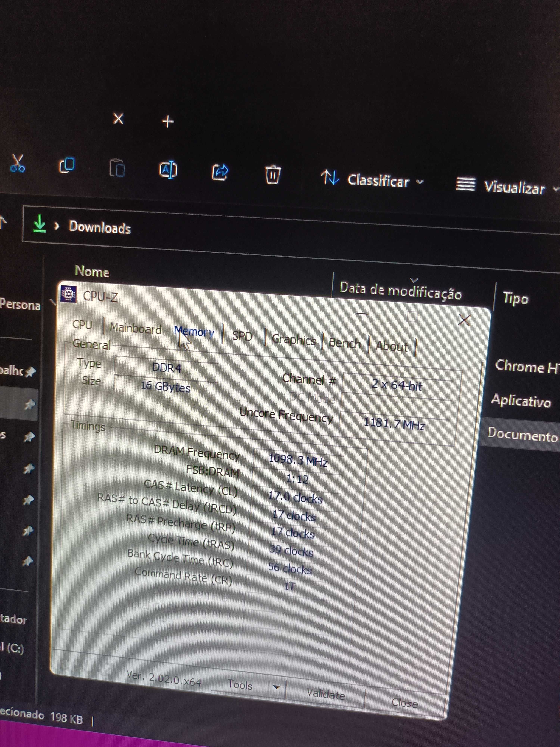Sort by Data de modificação column header
The image size is (560, 747).
[x=401, y=292]
